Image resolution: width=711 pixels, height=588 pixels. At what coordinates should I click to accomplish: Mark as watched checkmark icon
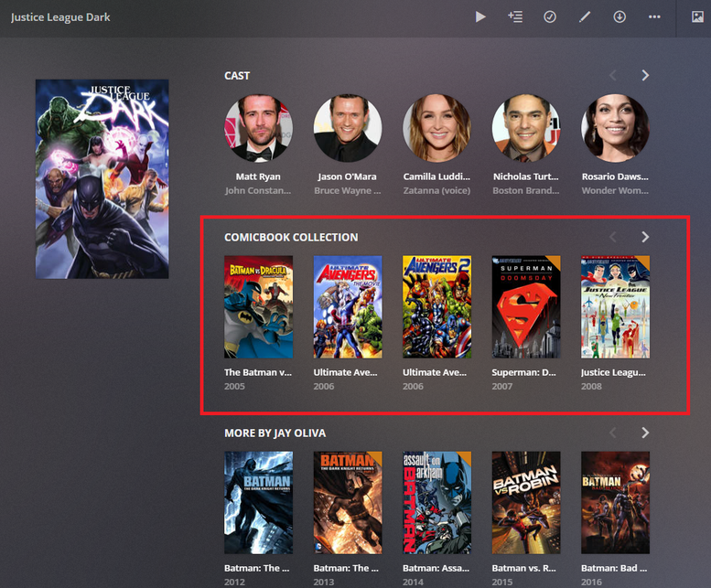550,17
